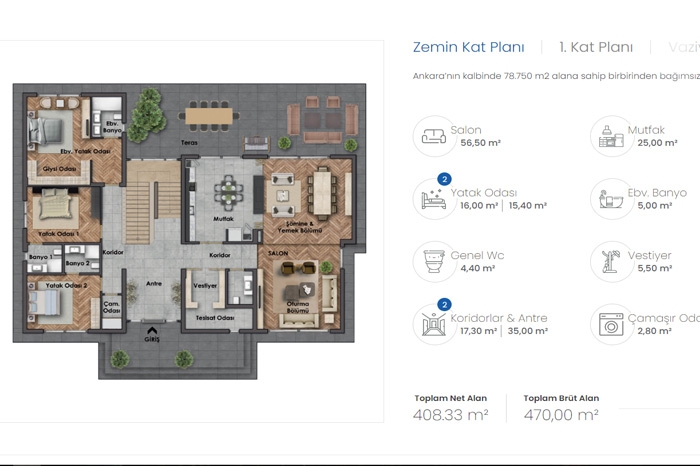
Task: Click the blue 2 badge on Koridorlar
Action: [444, 304]
